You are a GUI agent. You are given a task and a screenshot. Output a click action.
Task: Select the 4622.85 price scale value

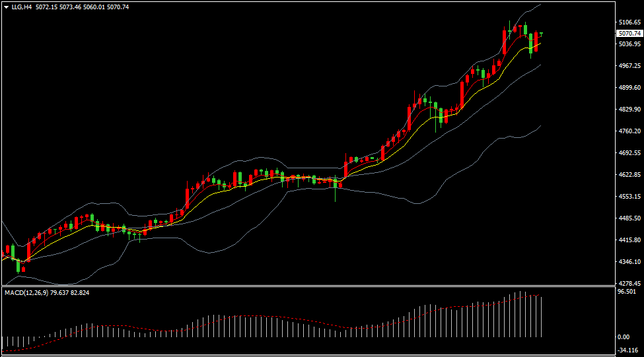[x=629, y=175]
